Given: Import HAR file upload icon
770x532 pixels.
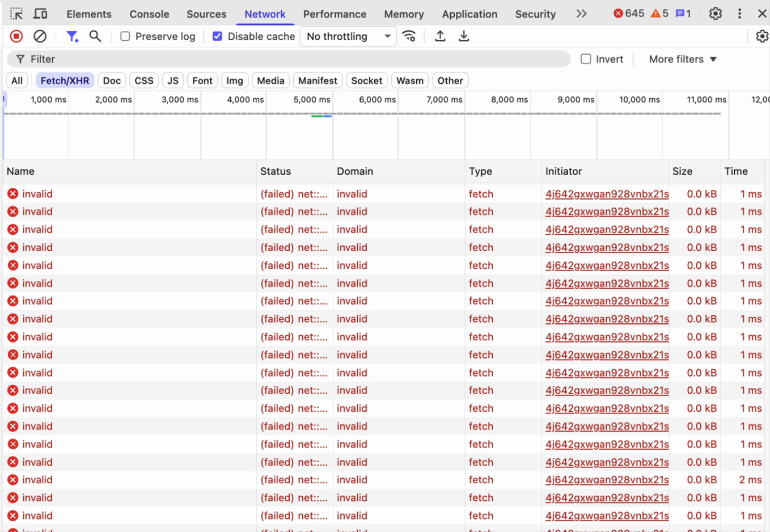Looking at the screenshot, I should click(x=440, y=36).
